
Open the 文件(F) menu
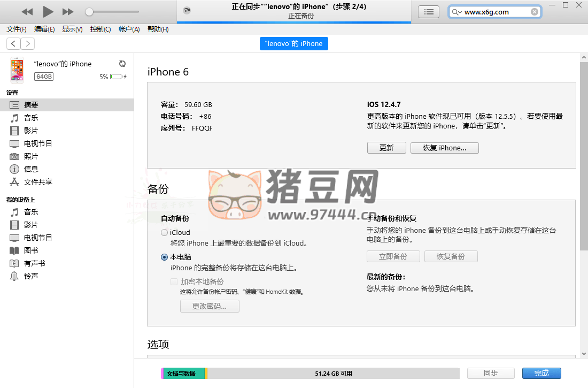(x=16, y=29)
